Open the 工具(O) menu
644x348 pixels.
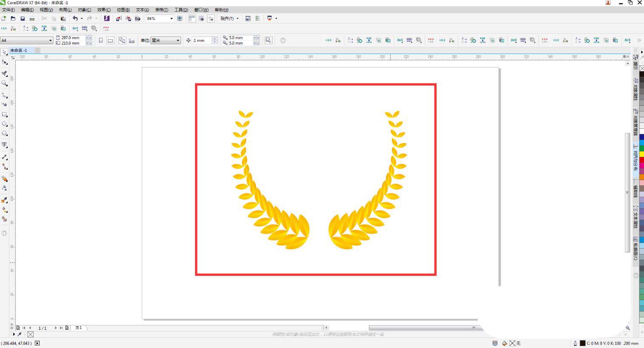click(181, 10)
